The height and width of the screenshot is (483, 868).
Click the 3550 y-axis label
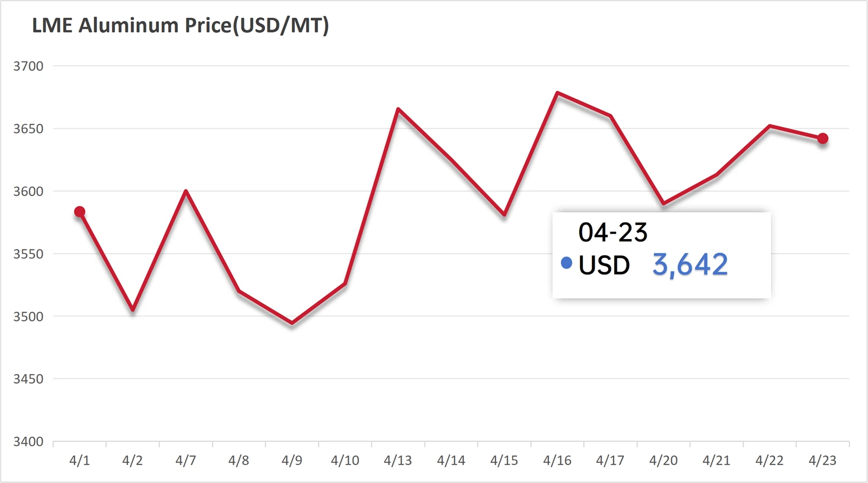tap(28, 254)
